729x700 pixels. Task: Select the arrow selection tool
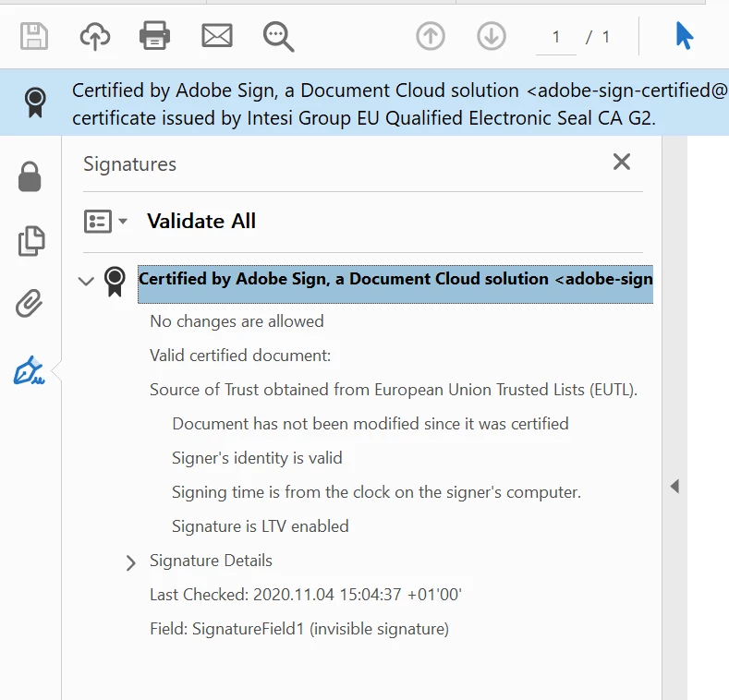pos(684,36)
